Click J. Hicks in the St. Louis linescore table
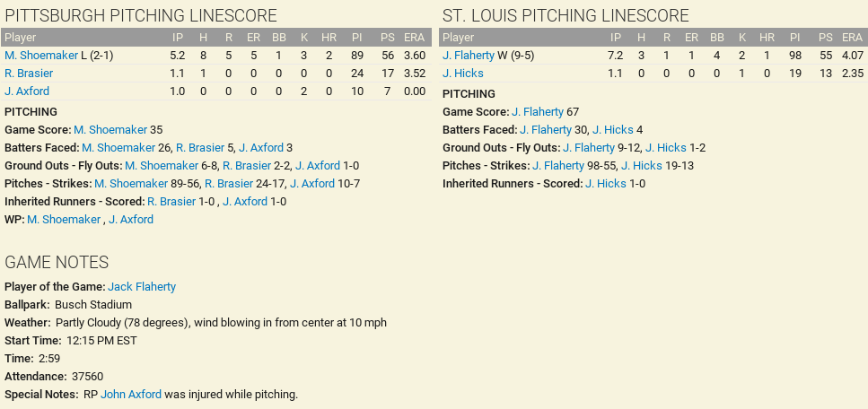868x409 pixels. point(463,74)
